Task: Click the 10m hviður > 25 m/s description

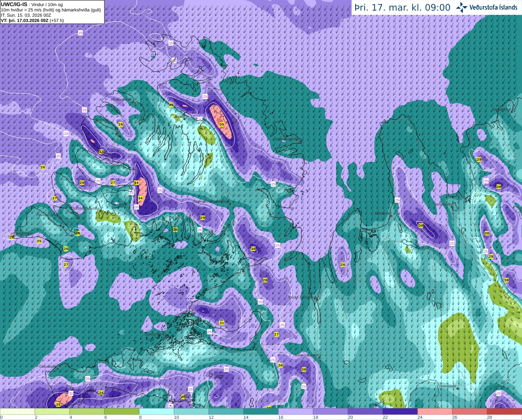Action: coord(51,10)
